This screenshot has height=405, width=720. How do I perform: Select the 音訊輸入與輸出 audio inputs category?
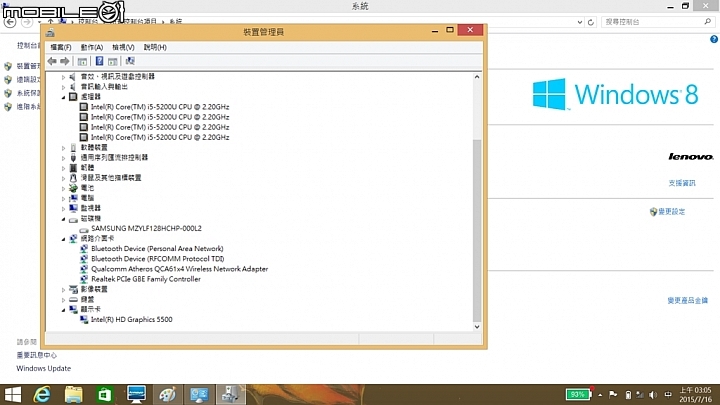click(x=104, y=86)
